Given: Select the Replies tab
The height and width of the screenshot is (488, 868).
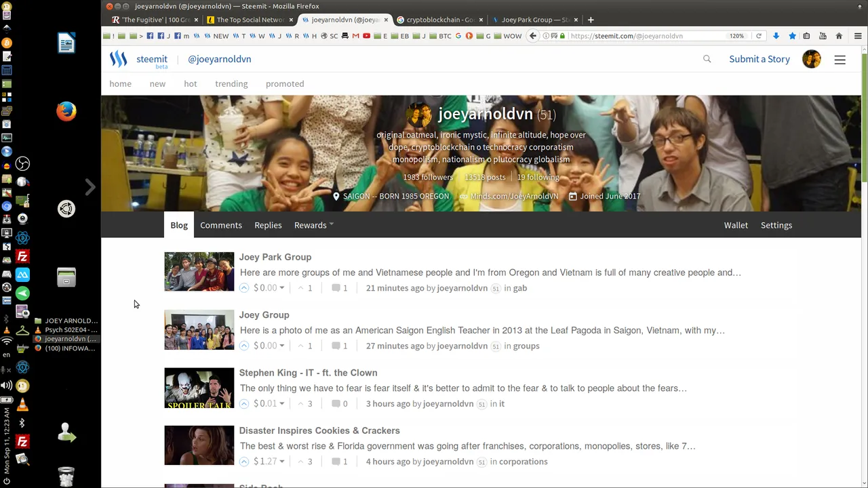Looking at the screenshot, I should coord(268,225).
